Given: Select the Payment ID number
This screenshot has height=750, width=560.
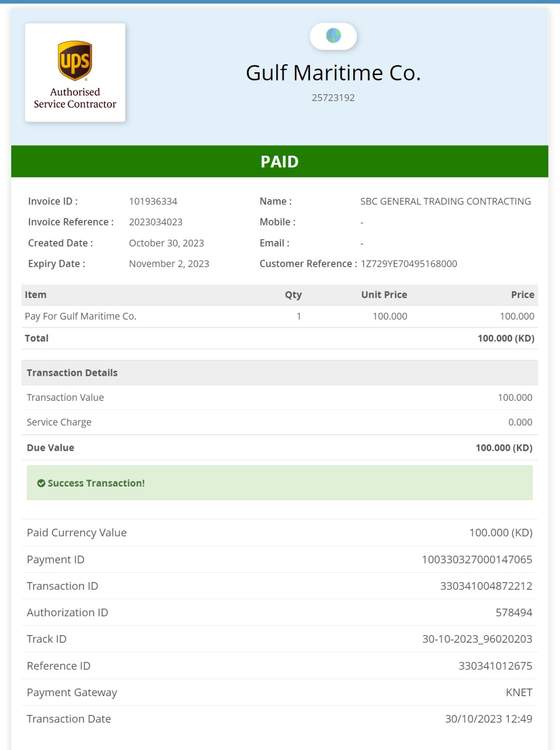Looking at the screenshot, I should (477, 560).
